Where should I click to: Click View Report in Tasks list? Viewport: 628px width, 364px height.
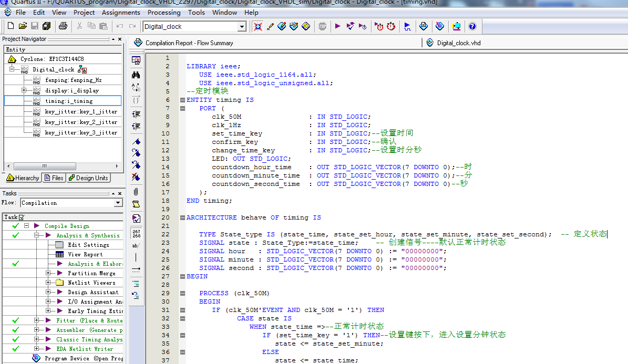[x=85, y=254]
